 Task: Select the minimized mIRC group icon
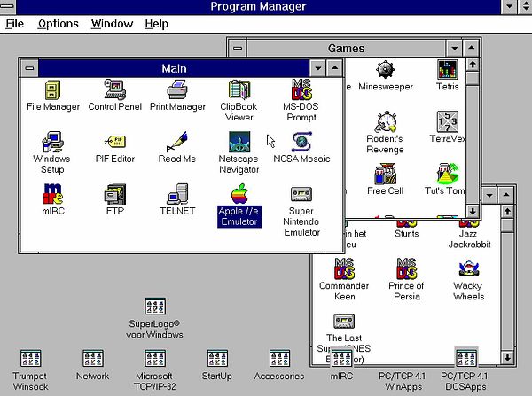pyautogui.click(x=341, y=358)
